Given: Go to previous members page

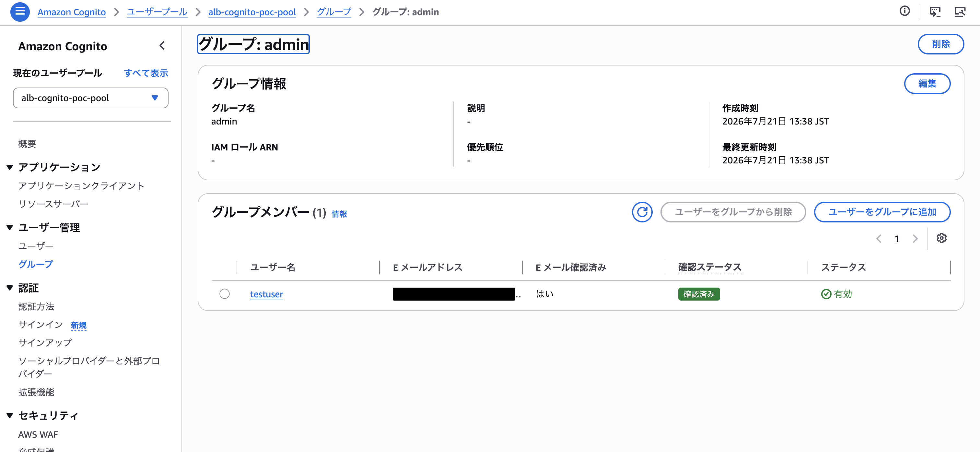Looking at the screenshot, I should tap(879, 239).
